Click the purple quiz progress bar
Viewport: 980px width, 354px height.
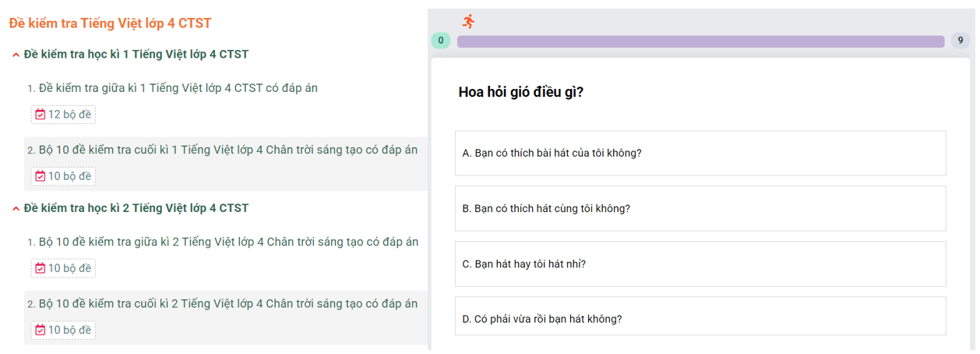click(700, 41)
